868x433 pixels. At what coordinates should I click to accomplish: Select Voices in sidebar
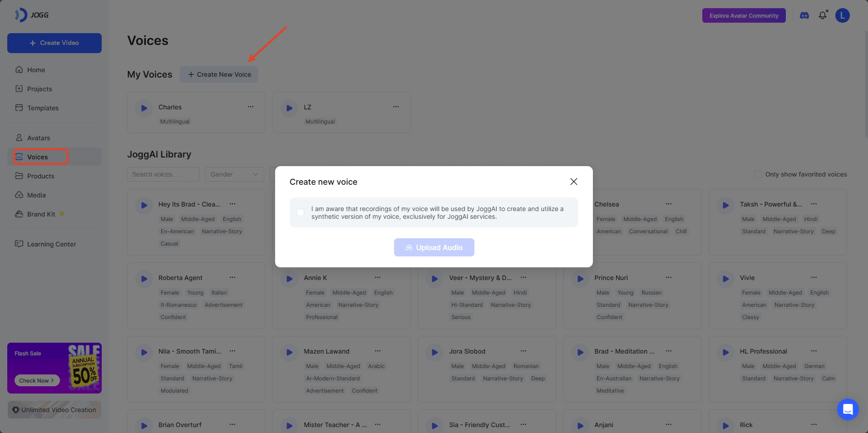point(54,157)
